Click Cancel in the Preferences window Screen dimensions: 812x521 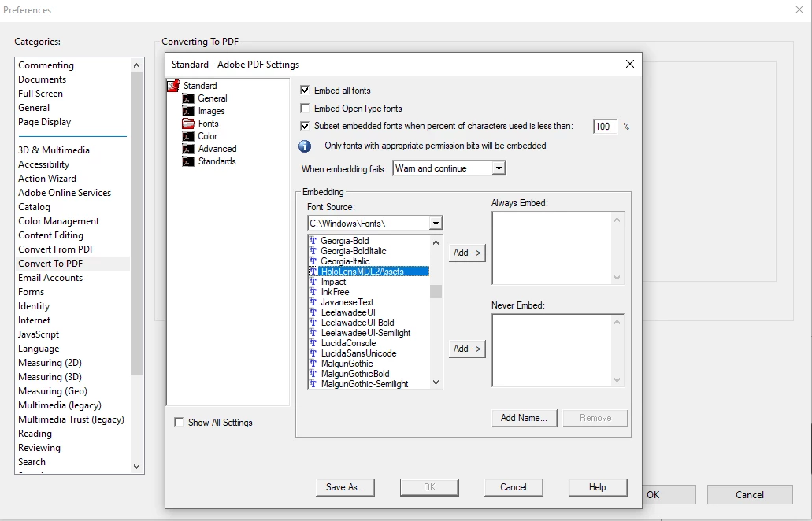tap(750, 494)
